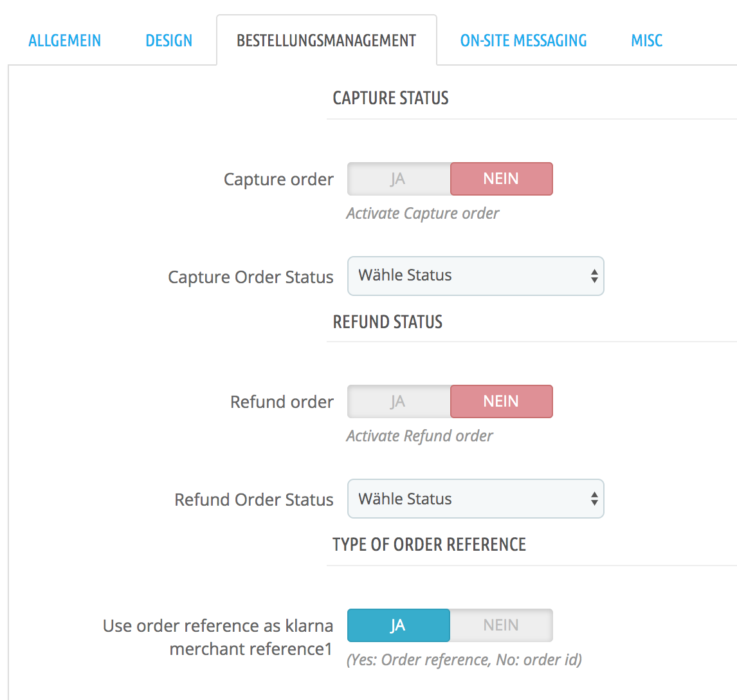The height and width of the screenshot is (700, 737).
Task: Set Capture order to NEIN
Action: (501, 179)
